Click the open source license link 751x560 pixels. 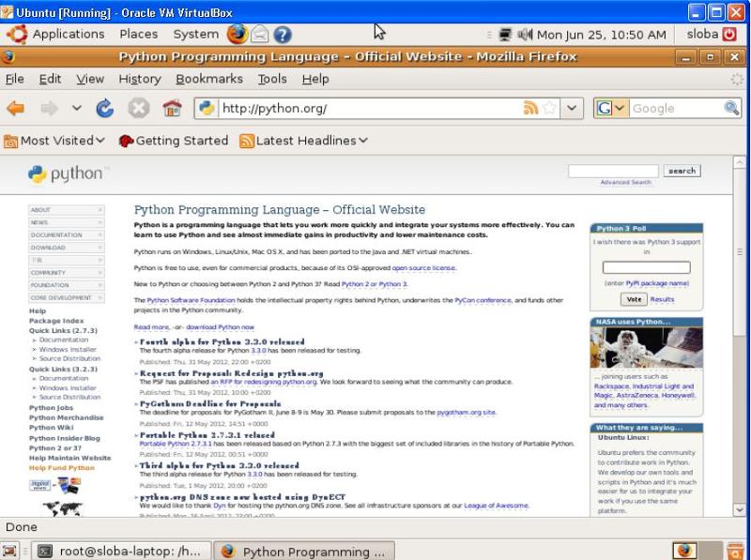(x=423, y=268)
